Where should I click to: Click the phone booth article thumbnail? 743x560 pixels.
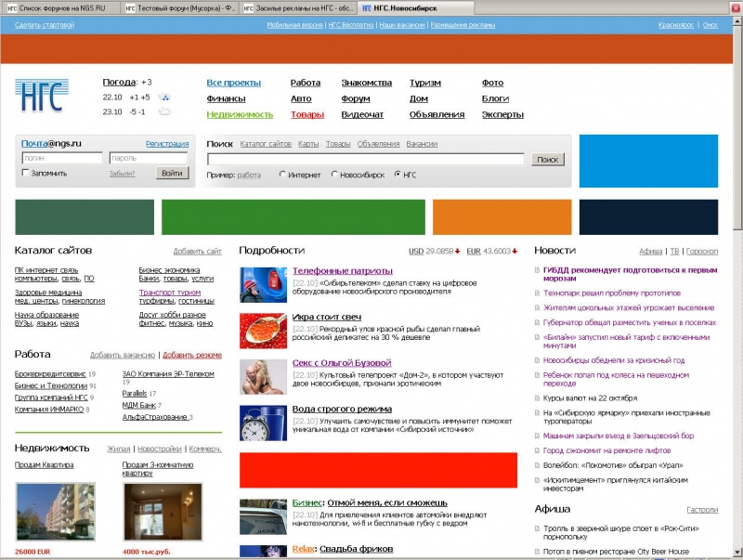click(262, 284)
